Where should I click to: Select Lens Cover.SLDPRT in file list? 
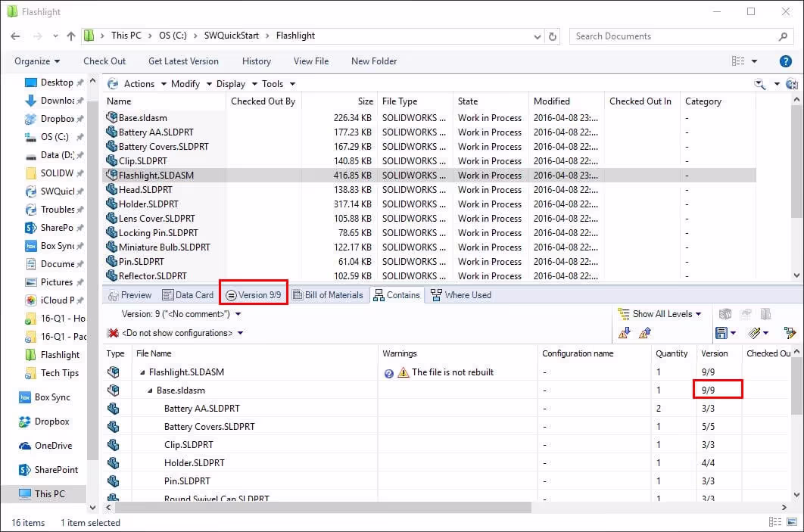tap(157, 219)
